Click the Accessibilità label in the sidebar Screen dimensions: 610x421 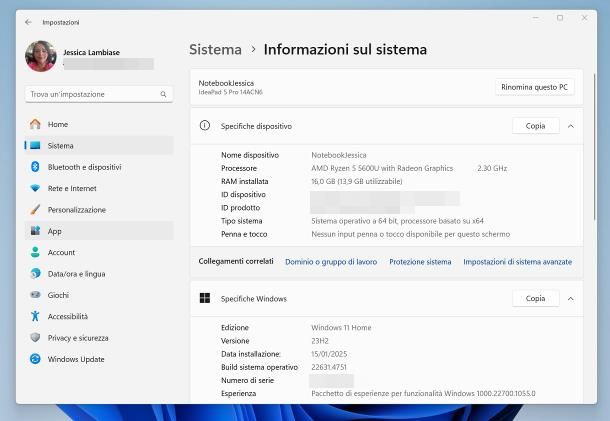pos(68,316)
